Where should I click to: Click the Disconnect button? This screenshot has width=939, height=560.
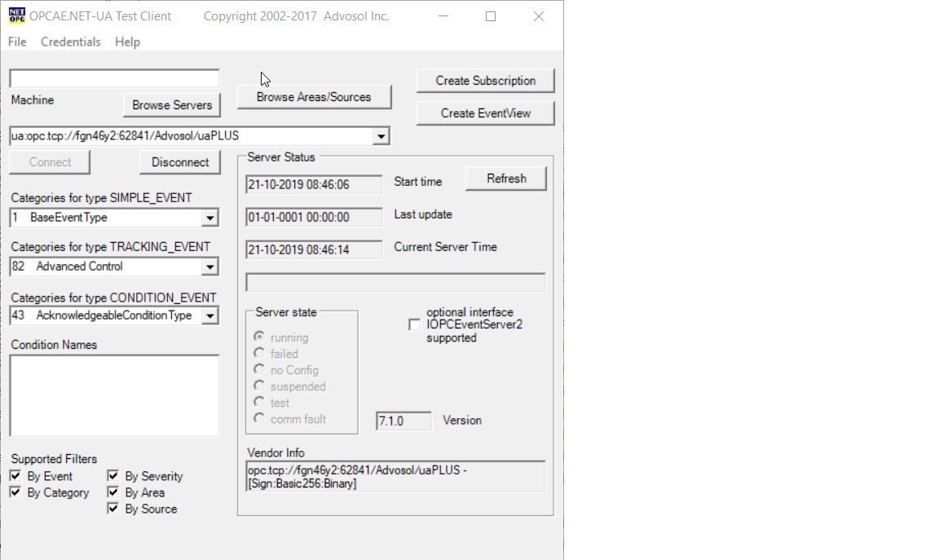point(180,162)
